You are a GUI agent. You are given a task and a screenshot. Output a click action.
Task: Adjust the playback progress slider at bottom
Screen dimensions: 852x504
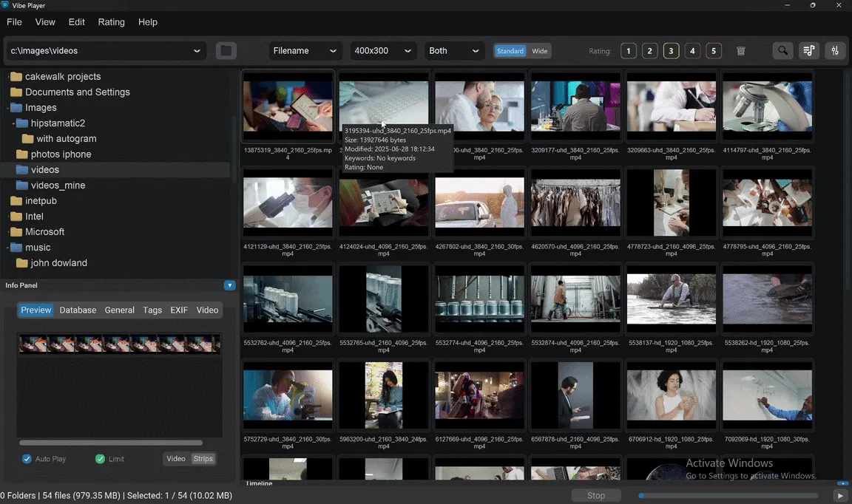coord(728,495)
